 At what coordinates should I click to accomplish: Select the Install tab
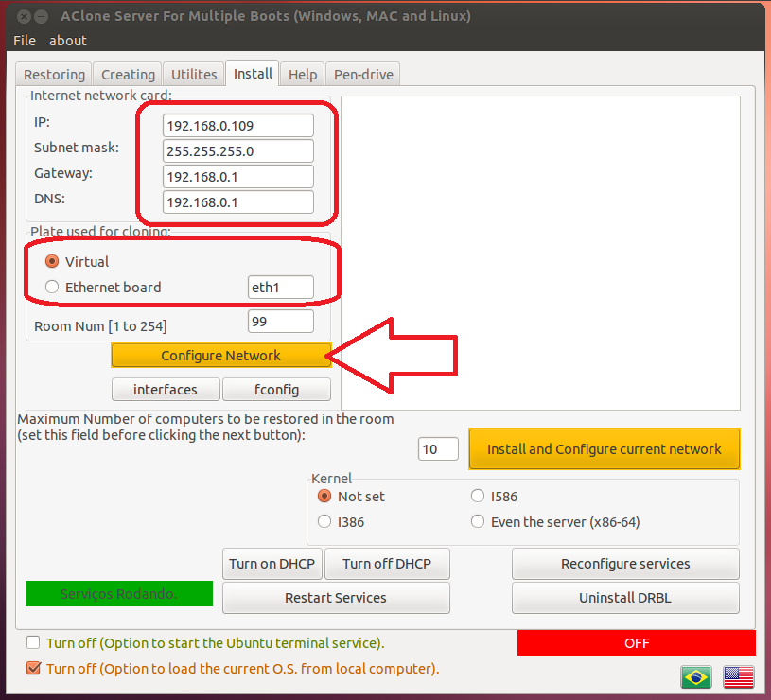click(x=253, y=73)
